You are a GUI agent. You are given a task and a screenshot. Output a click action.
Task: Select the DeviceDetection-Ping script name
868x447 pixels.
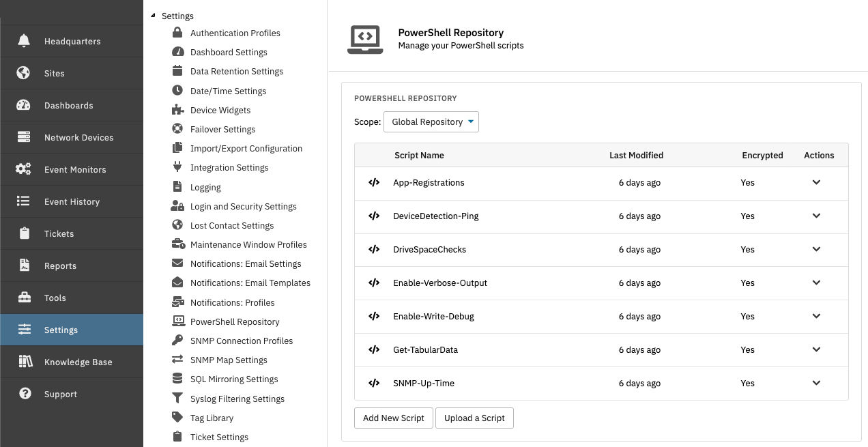[436, 216]
